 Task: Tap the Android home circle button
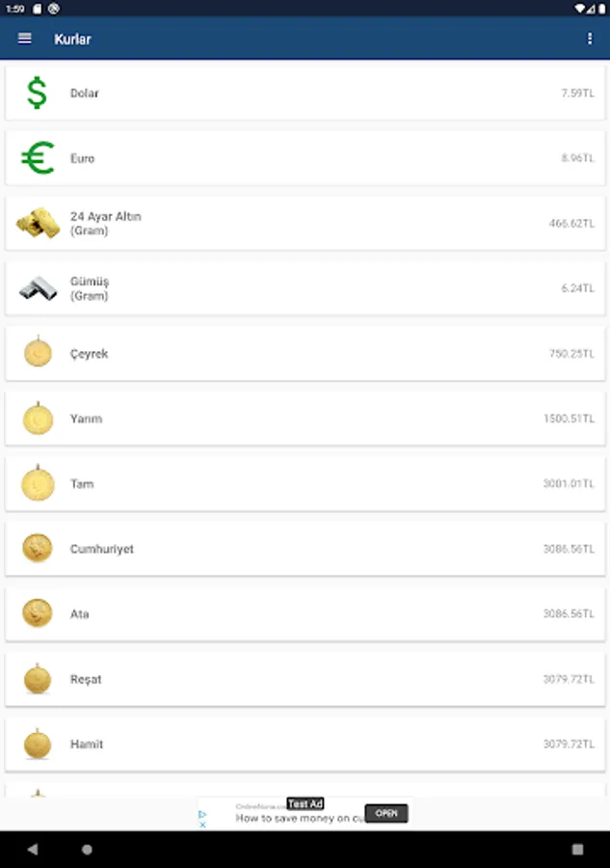coord(87,849)
